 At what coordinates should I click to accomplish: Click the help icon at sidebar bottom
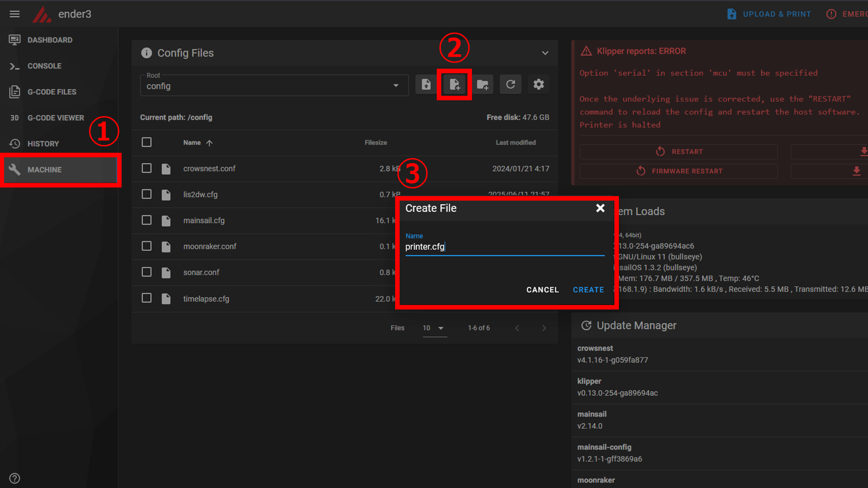click(x=14, y=478)
